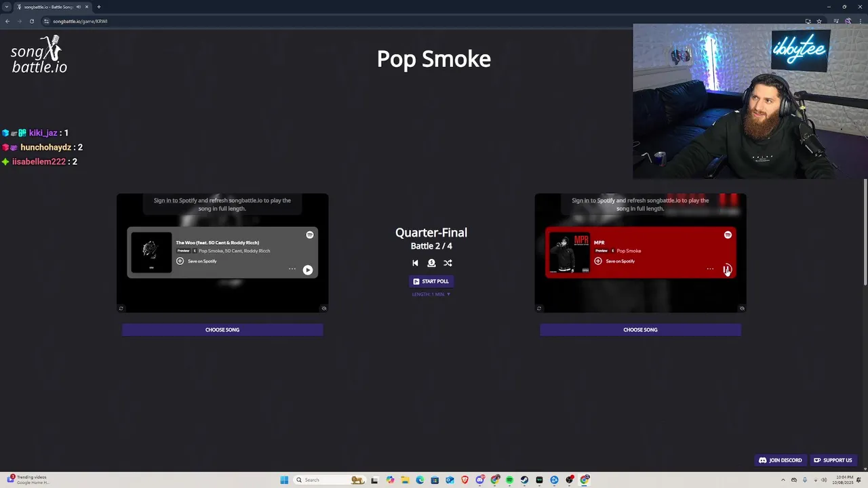Start the poll
This screenshot has height=488, width=868.
point(431,281)
